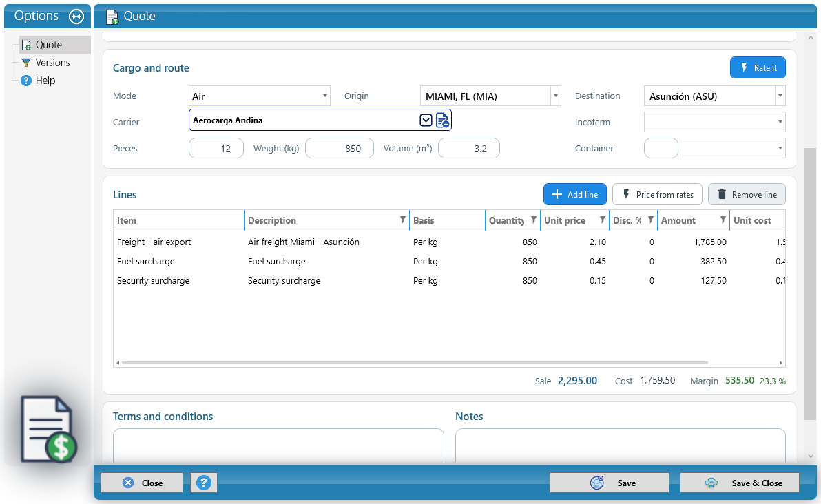Click the Pieces input field
The width and height of the screenshot is (821, 504).
[216, 148]
